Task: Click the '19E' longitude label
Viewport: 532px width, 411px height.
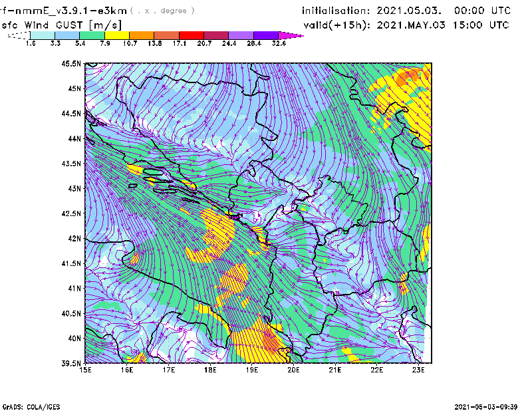Action: pyautogui.click(x=252, y=370)
